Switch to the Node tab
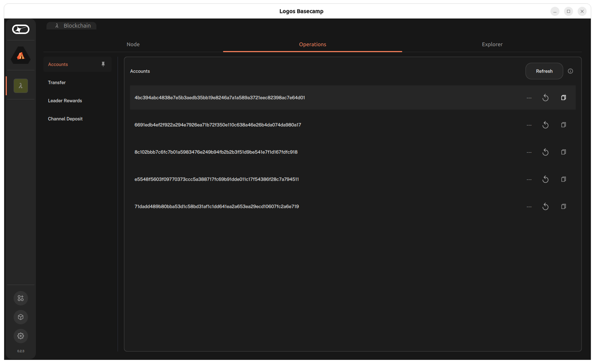The height and width of the screenshot is (364, 595). 133,44
